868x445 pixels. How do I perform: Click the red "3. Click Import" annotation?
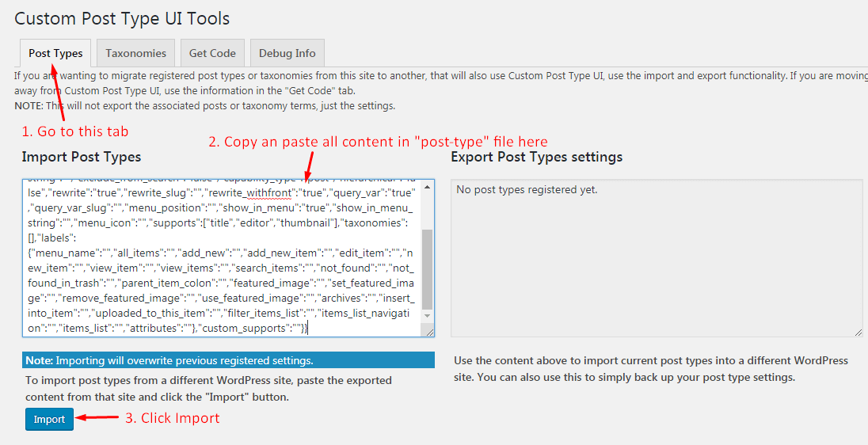173,417
